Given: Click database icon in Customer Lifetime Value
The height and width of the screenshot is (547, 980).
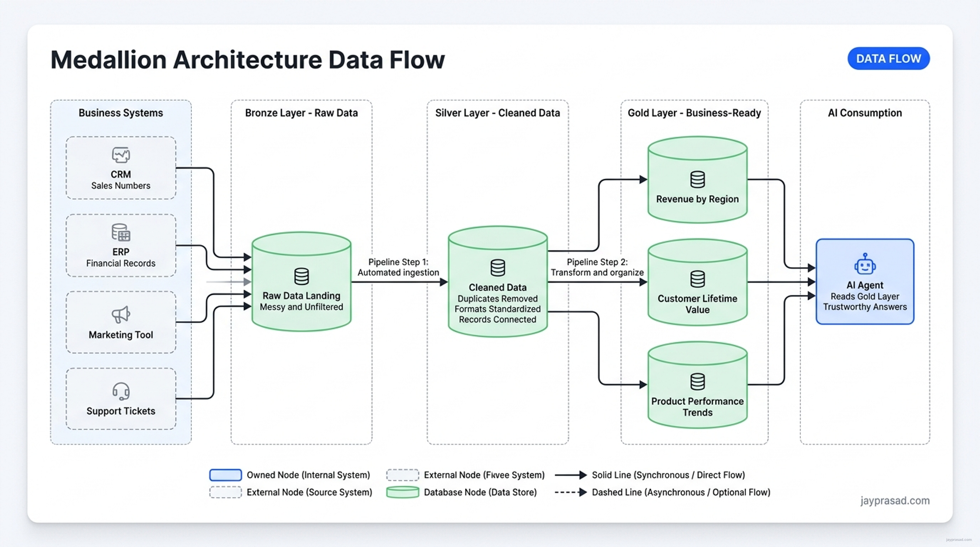Looking at the screenshot, I should (x=697, y=279).
